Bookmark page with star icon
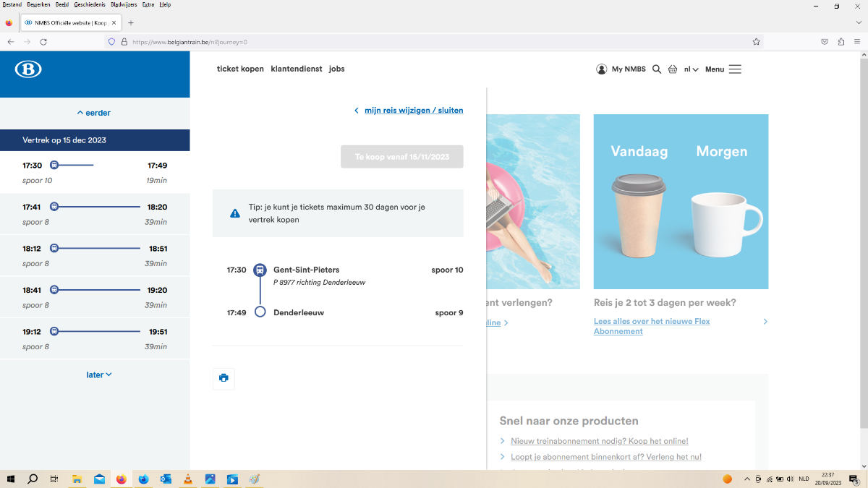 (x=757, y=42)
